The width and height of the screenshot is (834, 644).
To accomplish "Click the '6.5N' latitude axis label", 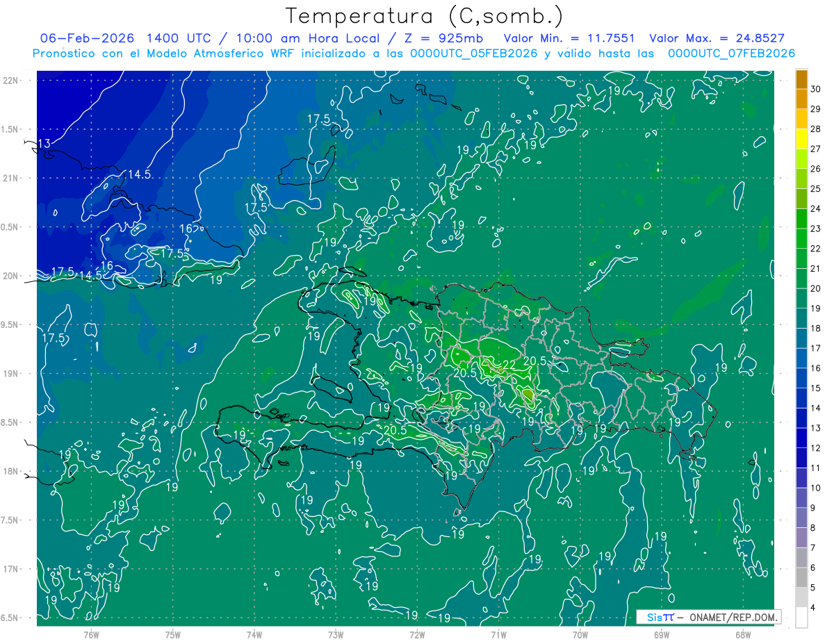I will 10,618.
